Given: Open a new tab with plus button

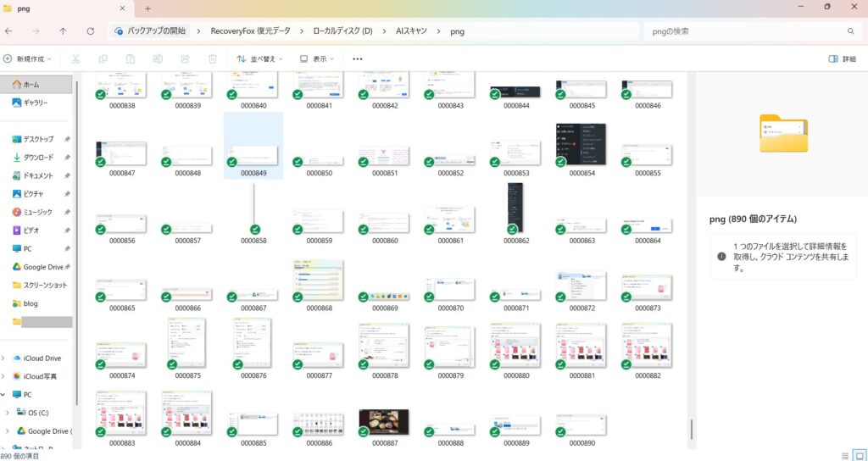Looking at the screenshot, I should pos(147,8).
